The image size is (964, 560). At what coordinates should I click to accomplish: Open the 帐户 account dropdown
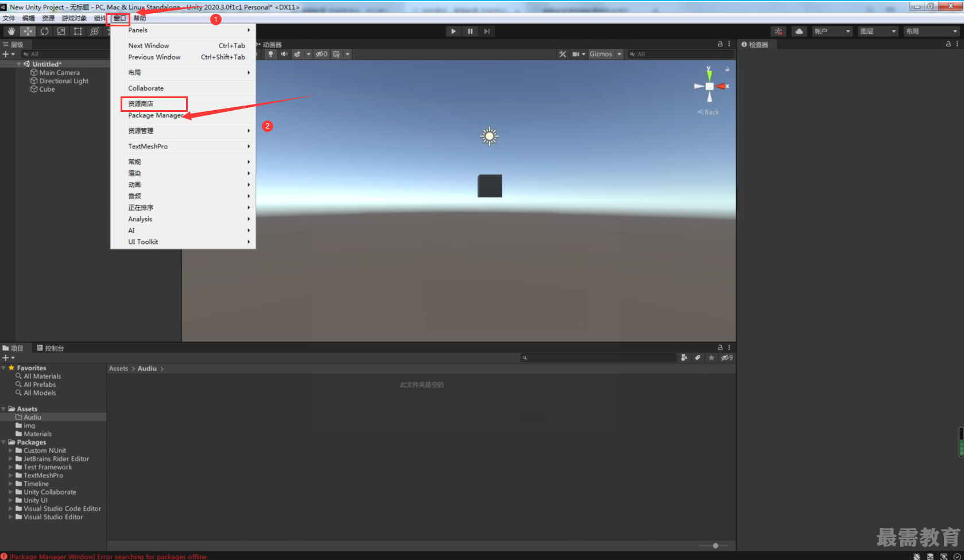pos(832,31)
